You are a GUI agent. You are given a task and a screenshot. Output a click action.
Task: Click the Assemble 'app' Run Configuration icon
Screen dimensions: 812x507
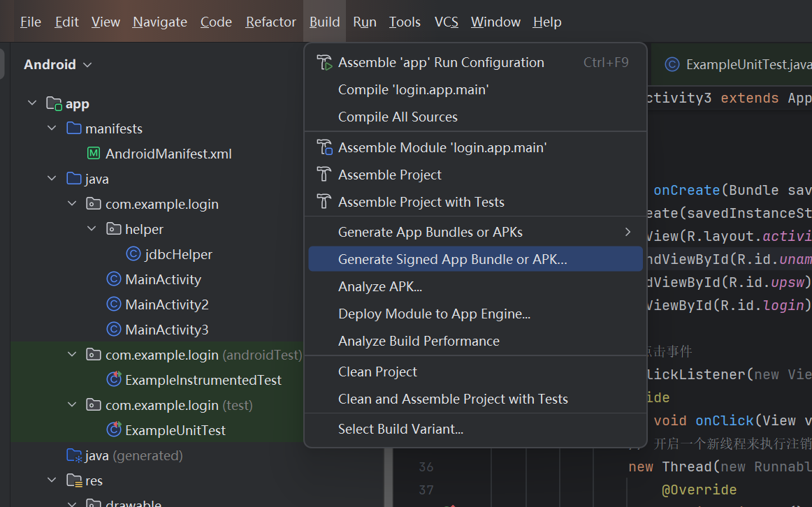[x=324, y=62]
